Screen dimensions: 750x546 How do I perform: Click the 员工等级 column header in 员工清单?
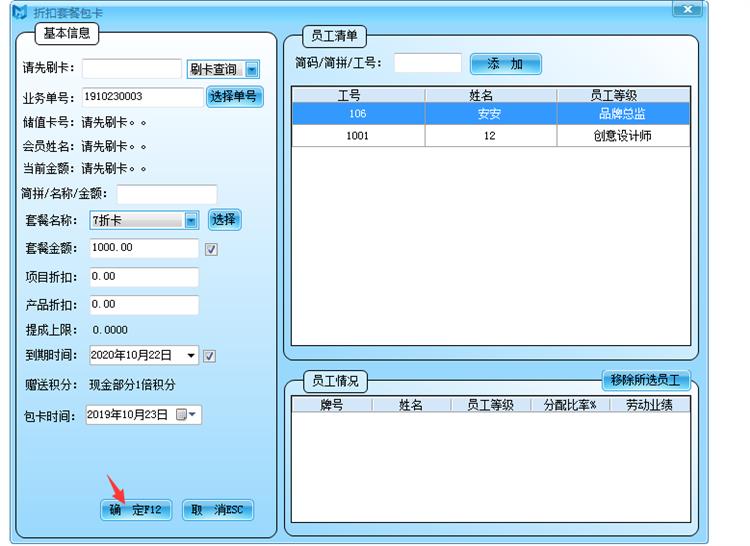tap(623, 95)
